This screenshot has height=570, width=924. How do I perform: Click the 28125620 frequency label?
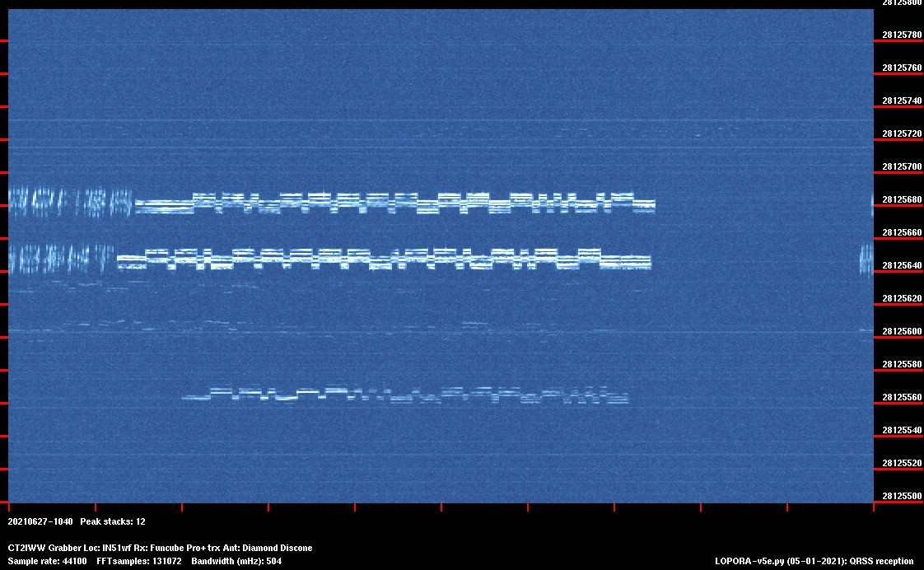click(902, 299)
